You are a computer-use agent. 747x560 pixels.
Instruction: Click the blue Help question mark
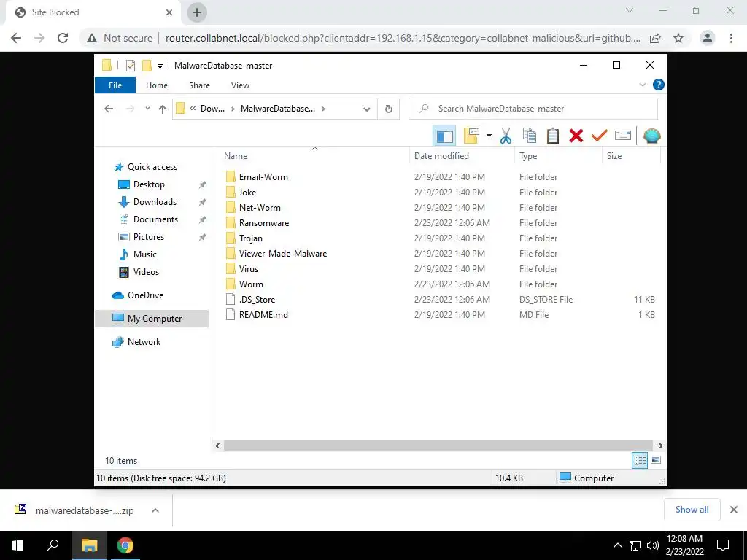(x=659, y=85)
